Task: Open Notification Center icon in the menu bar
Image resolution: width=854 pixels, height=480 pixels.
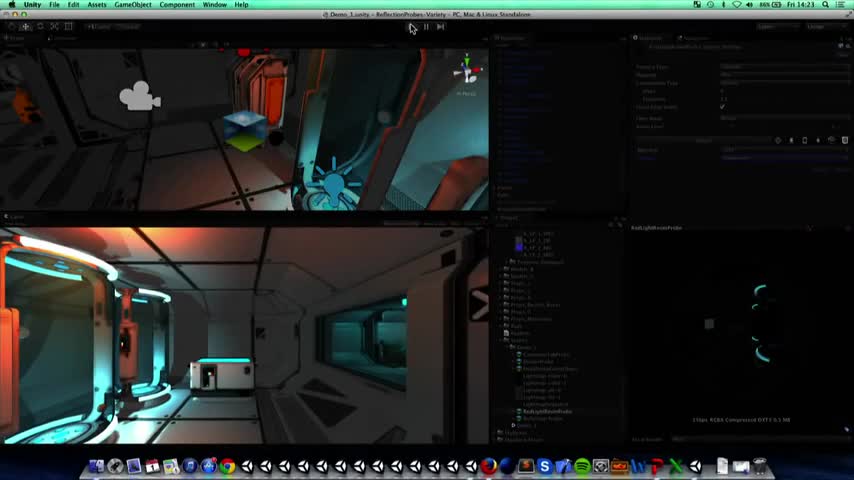Action: [840, 4]
